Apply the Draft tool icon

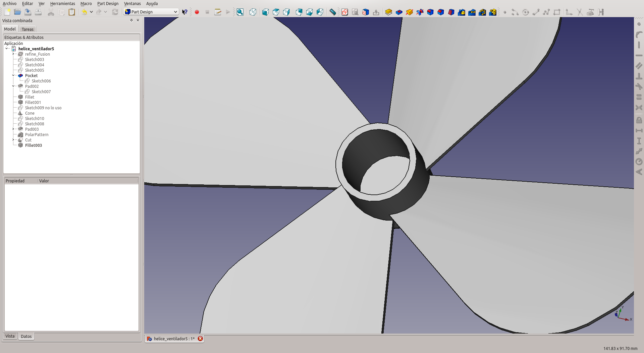pos(451,12)
